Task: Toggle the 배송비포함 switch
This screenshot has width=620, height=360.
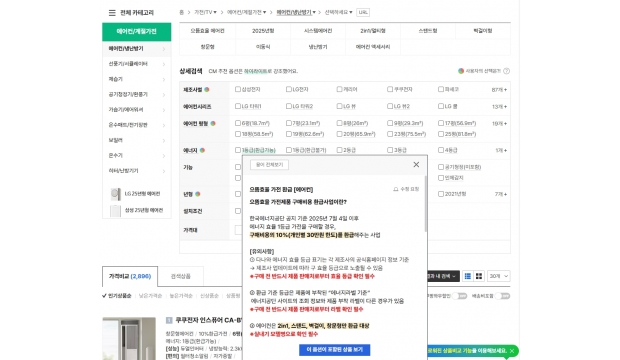Action: [502, 296]
